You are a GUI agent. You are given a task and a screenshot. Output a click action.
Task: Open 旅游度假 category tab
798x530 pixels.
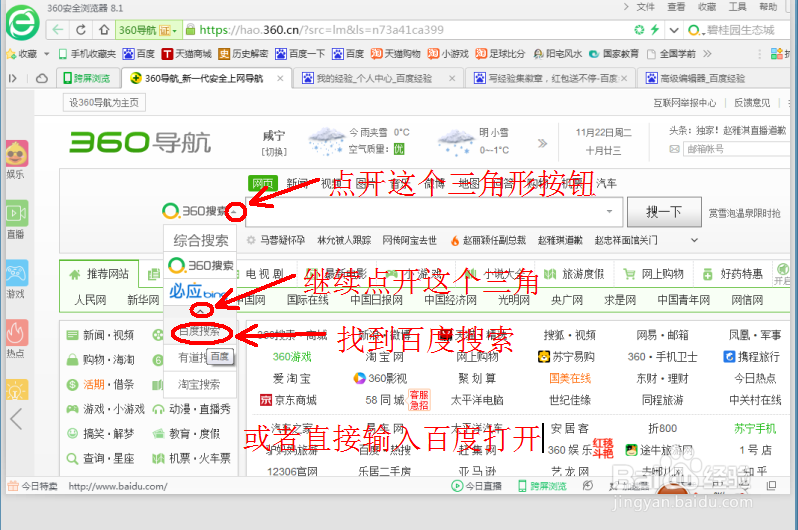(575, 274)
